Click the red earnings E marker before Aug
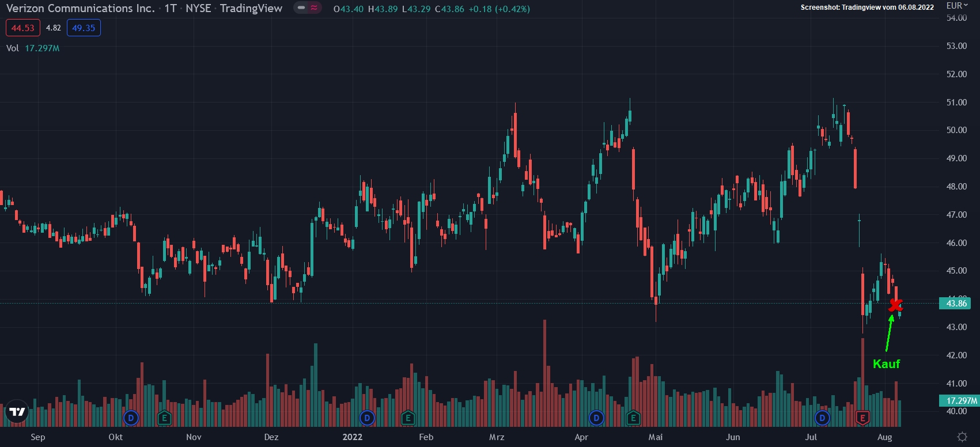The image size is (980, 447). (x=862, y=418)
